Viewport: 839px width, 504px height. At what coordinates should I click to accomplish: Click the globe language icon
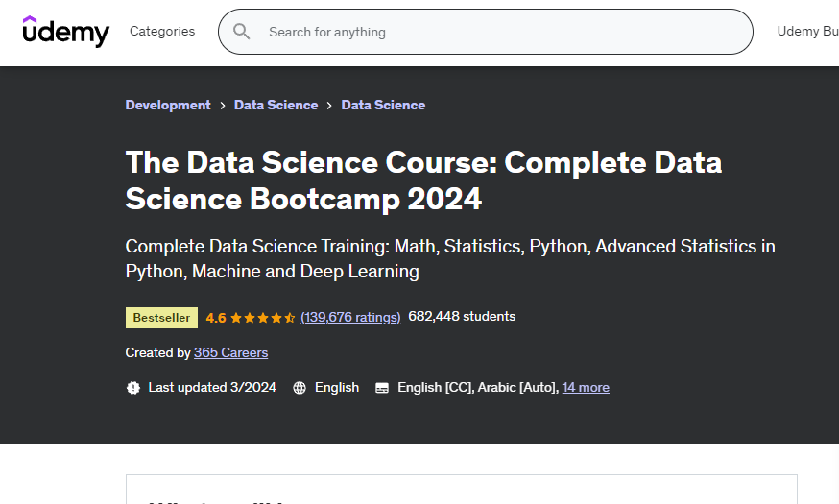point(300,388)
